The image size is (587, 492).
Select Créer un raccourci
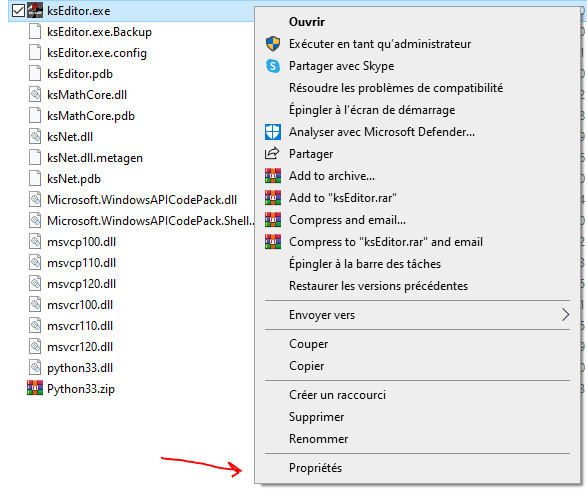[337, 395]
